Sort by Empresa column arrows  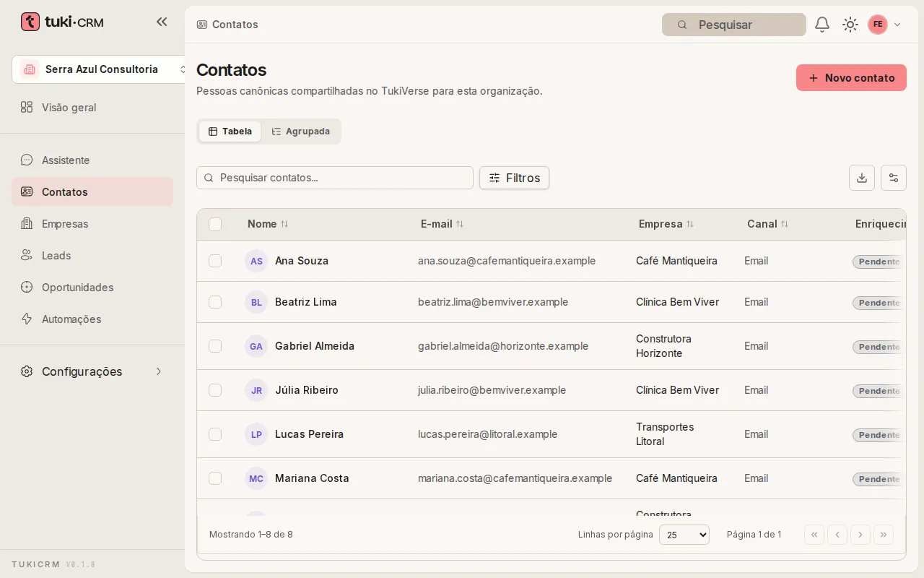coord(690,224)
